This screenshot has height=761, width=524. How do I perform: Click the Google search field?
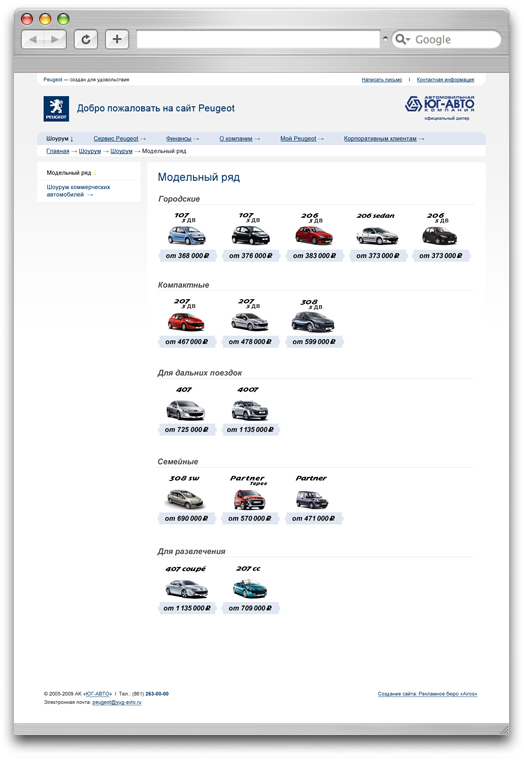446,39
